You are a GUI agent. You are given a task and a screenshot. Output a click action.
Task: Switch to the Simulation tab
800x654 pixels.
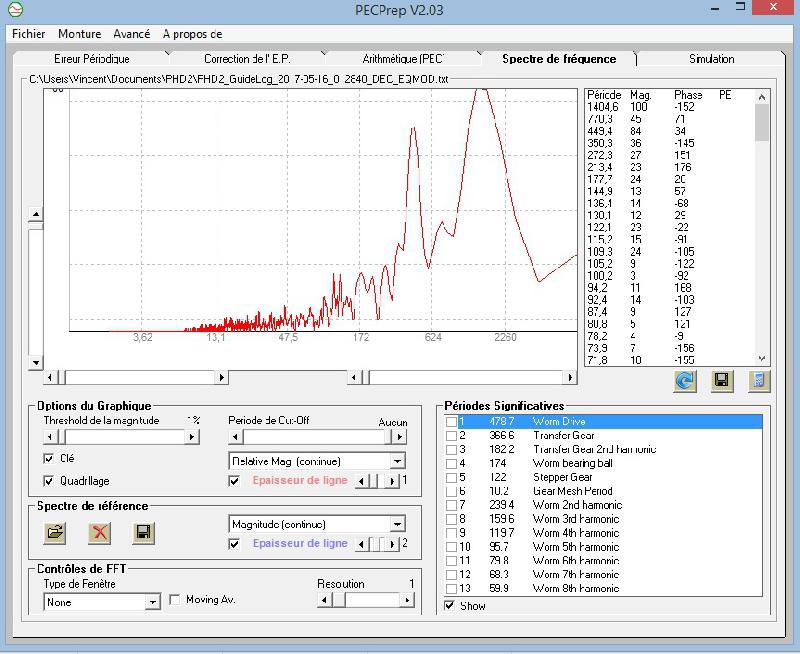[712, 59]
